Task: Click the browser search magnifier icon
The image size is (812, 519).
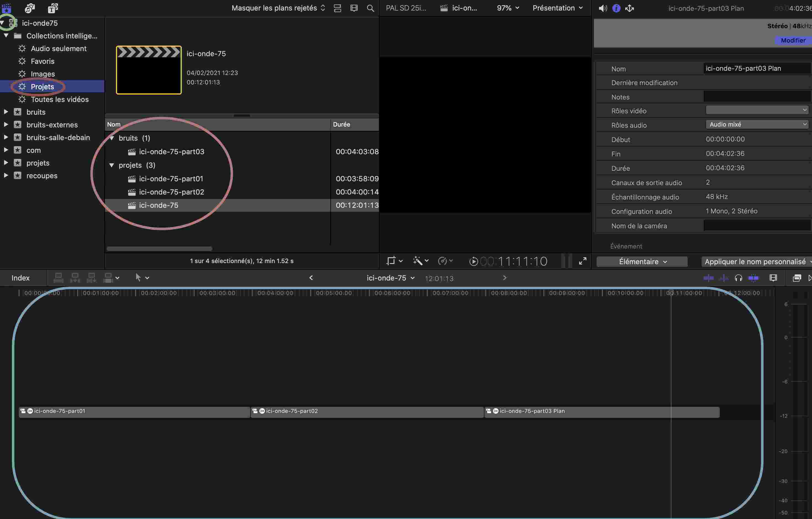Action: click(370, 8)
